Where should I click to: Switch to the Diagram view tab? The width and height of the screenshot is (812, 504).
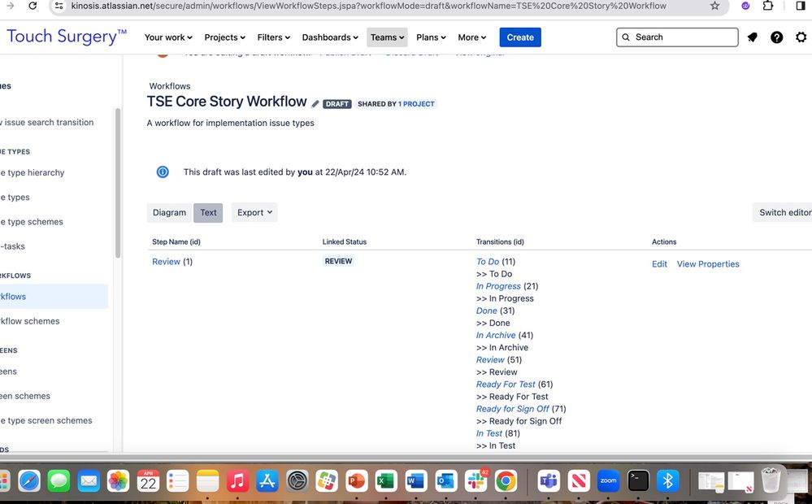click(169, 212)
